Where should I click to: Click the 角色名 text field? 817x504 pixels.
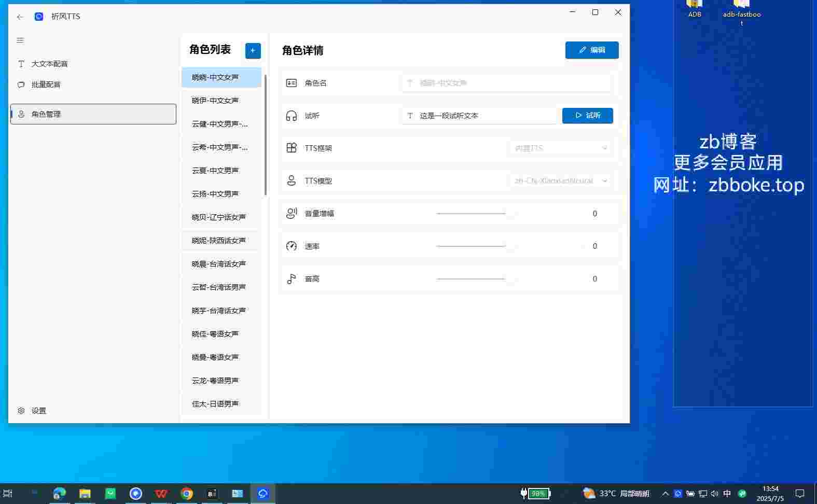[x=506, y=83]
